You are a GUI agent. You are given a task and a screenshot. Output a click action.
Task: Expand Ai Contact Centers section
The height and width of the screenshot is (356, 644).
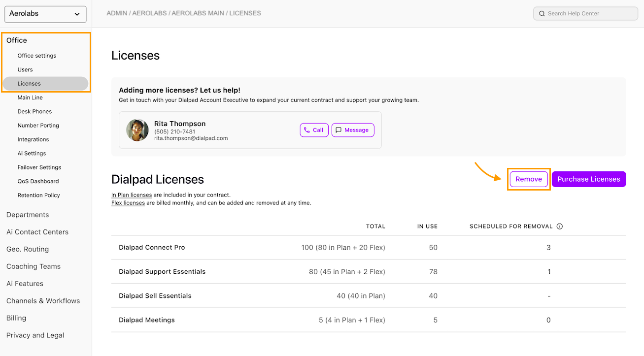click(37, 232)
